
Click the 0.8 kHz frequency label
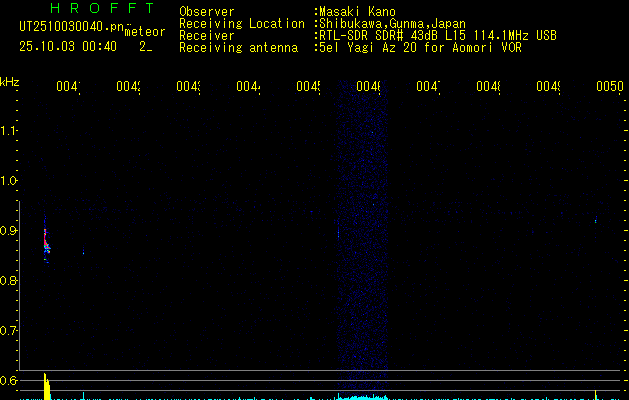coord(8,280)
